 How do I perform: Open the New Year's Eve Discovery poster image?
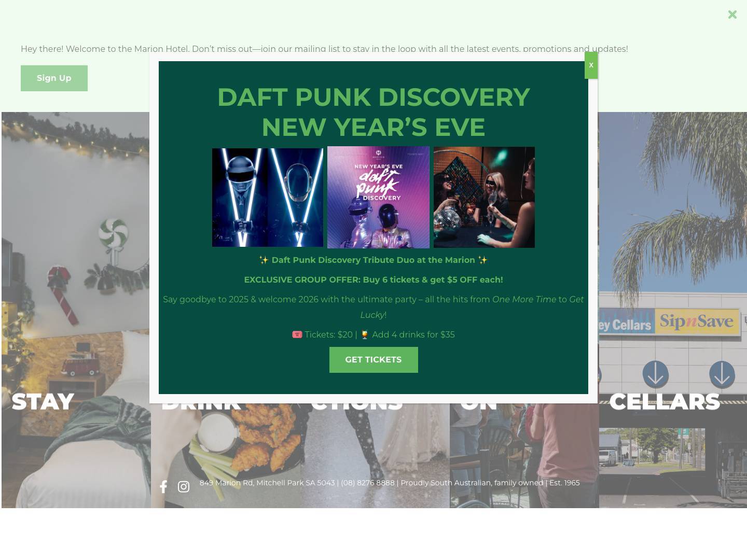(x=378, y=197)
